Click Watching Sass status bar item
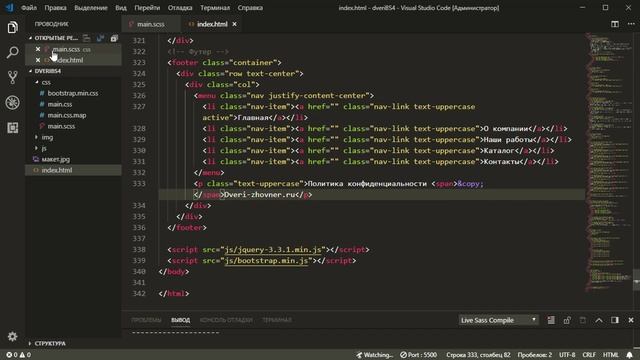The height and width of the screenshot is (360, 640). (374, 355)
